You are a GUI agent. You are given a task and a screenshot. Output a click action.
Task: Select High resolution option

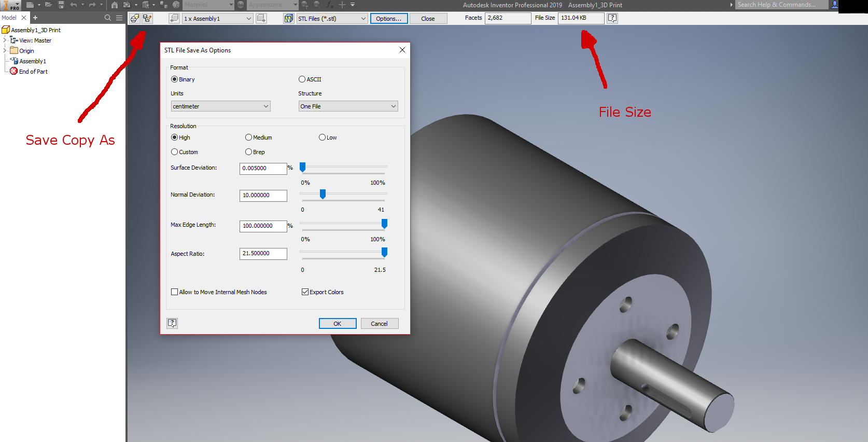pyautogui.click(x=174, y=137)
